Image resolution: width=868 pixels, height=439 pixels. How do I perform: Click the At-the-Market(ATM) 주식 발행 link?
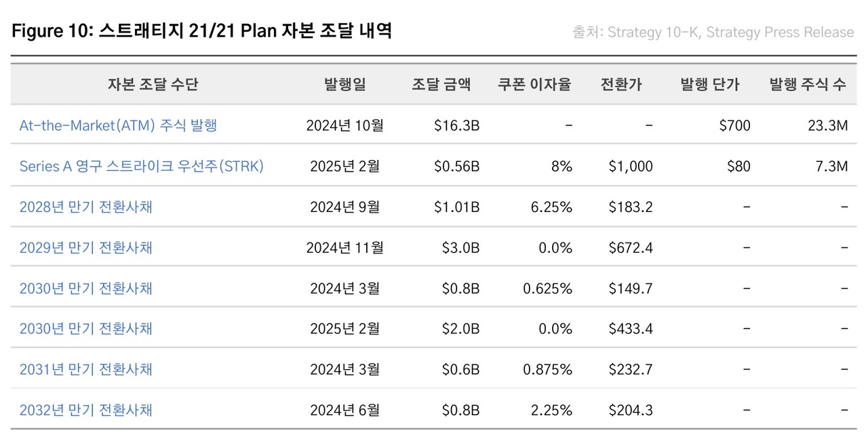coord(118,125)
